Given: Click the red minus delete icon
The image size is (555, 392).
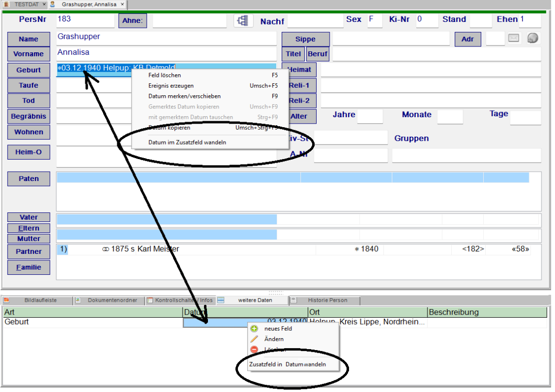Looking at the screenshot, I should [254, 350].
